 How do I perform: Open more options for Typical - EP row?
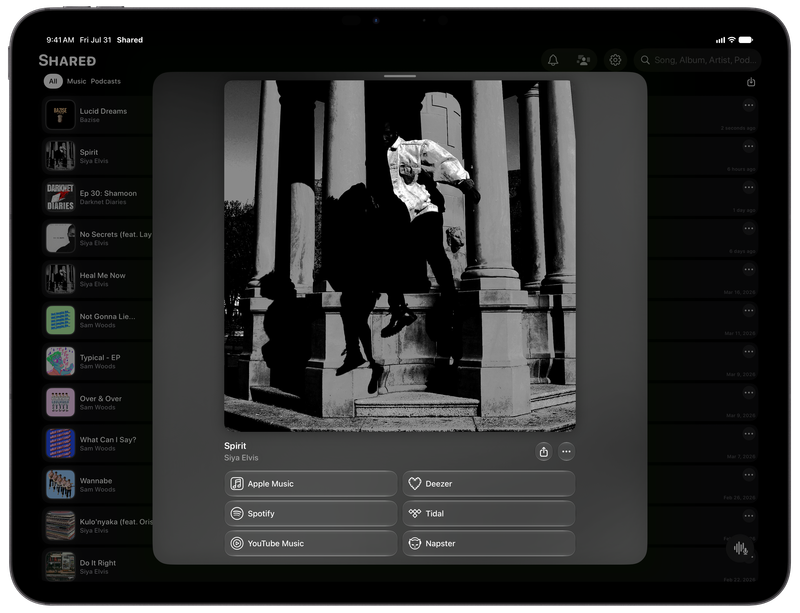(748, 352)
